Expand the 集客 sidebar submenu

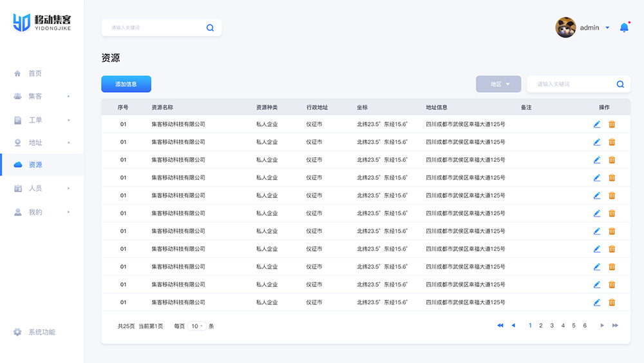click(68, 97)
